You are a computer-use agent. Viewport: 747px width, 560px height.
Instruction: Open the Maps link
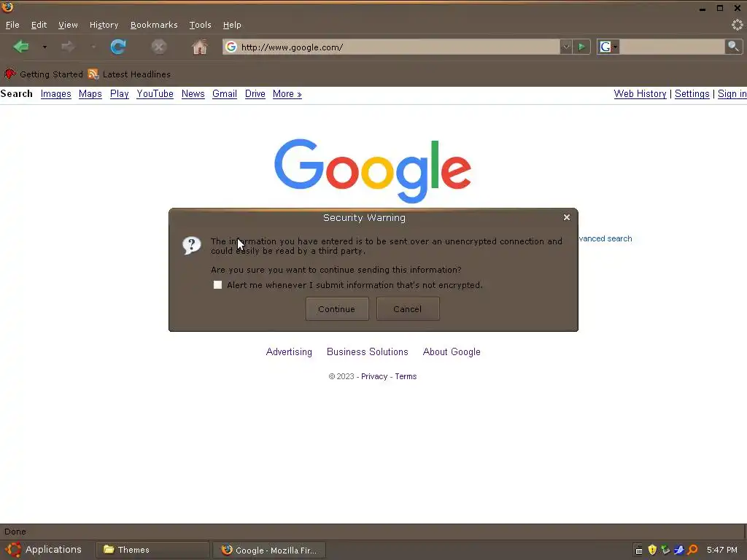pos(90,94)
